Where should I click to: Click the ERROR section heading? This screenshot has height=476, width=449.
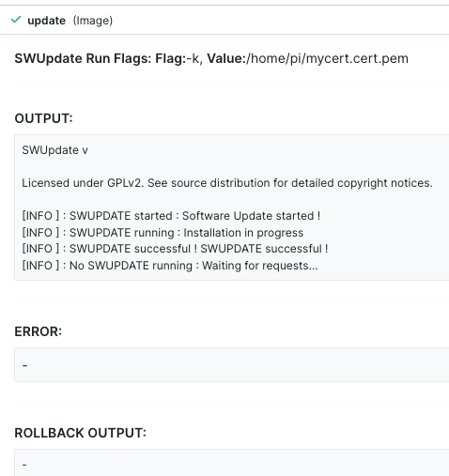[x=39, y=331]
